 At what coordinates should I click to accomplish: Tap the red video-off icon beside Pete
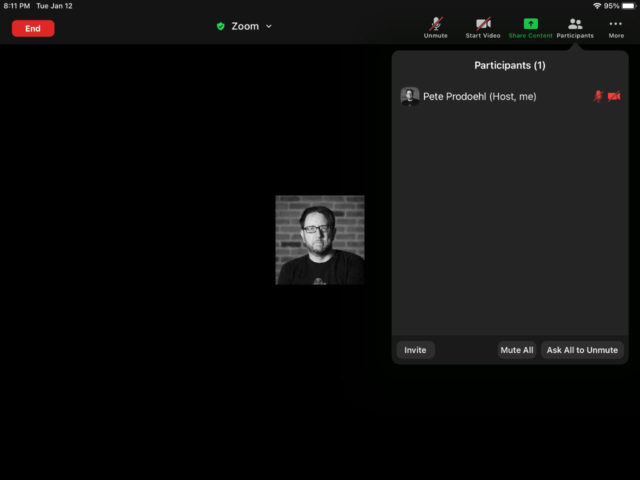click(614, 96)
